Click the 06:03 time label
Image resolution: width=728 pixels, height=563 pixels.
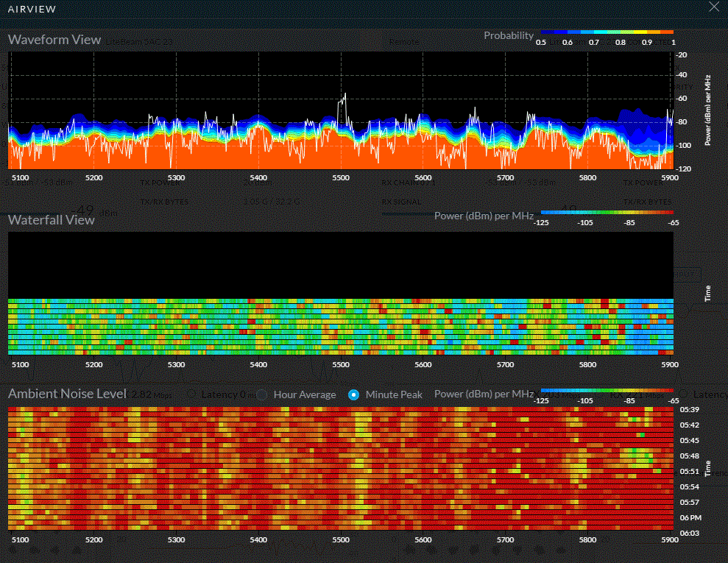point(689,532)
